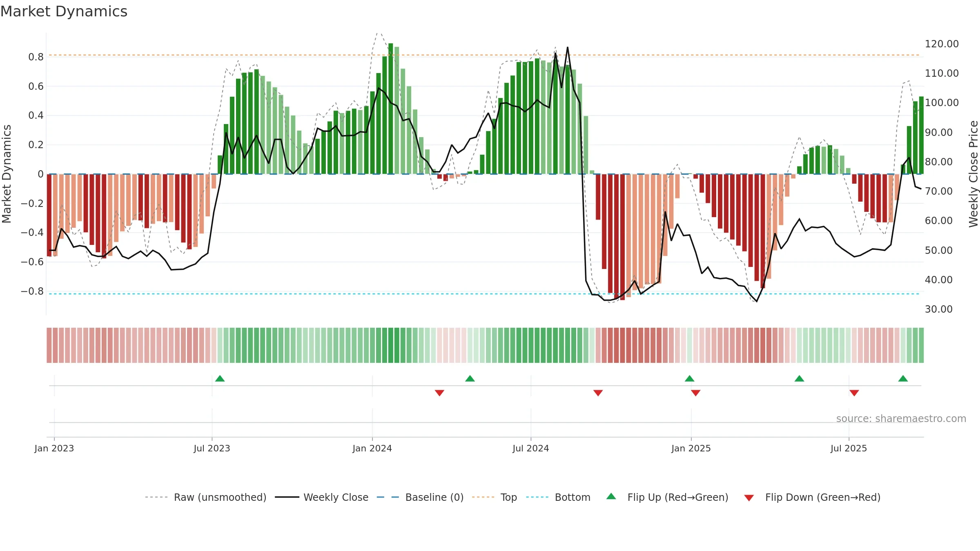Click the 90.00 price tick label
This screenshot has height=551, width=980.
939,132
